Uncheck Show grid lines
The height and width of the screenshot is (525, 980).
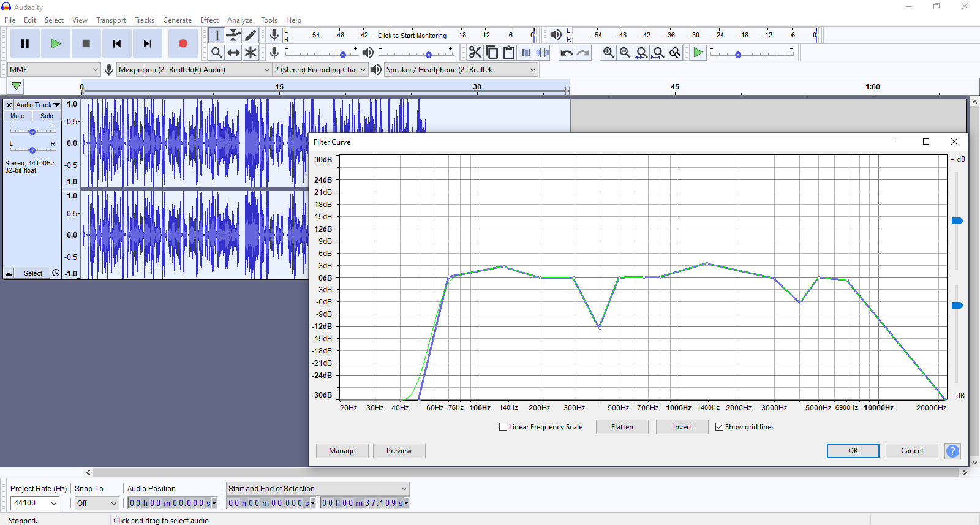[720, 427]
